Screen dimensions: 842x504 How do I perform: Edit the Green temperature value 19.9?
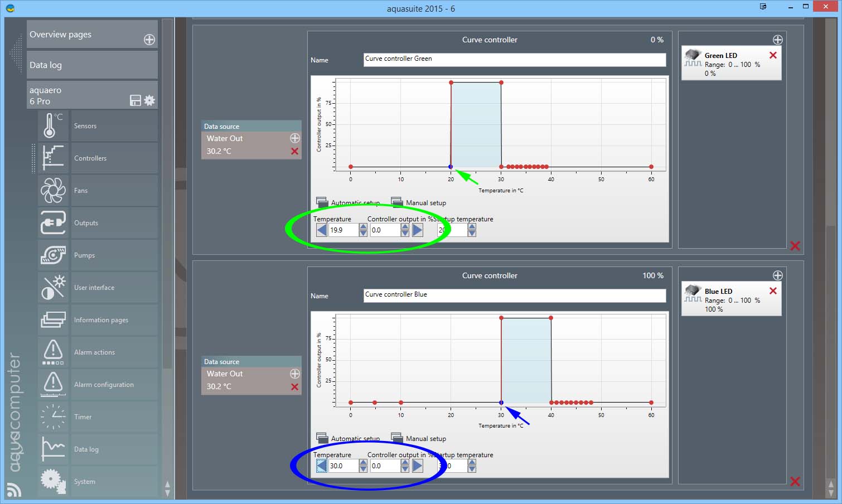tap(343, 230)
